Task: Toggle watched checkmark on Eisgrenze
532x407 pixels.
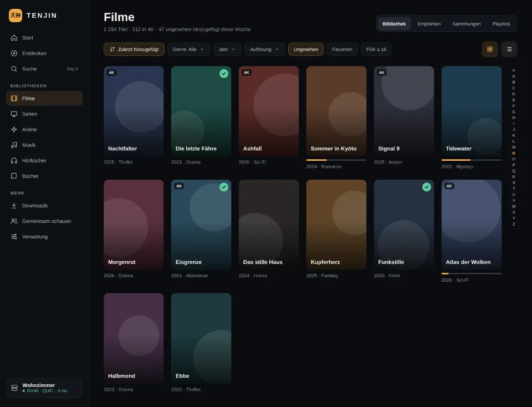Action: 223,187
